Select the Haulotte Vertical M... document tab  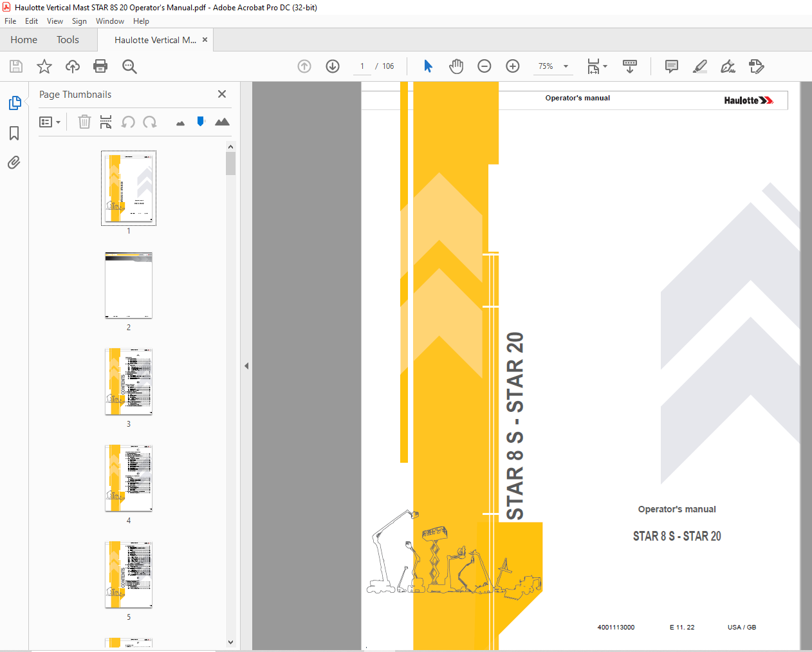[155, 40]
